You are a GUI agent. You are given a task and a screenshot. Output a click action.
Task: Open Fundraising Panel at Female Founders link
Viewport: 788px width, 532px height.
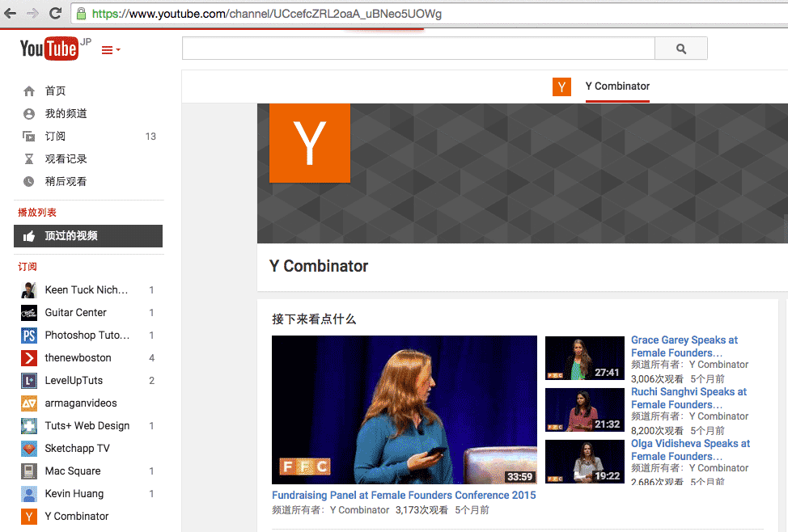[x=404, y=496]
